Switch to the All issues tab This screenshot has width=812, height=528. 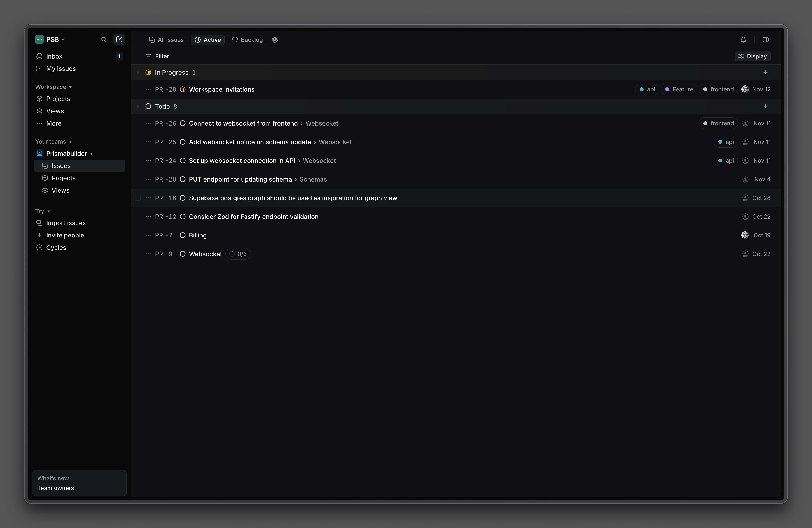pyautogui.click(x=166, y=40)
